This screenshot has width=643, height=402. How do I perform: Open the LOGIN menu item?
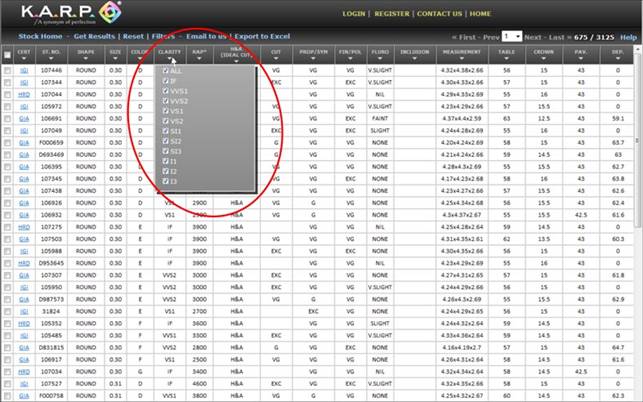[x=353, y=14]
